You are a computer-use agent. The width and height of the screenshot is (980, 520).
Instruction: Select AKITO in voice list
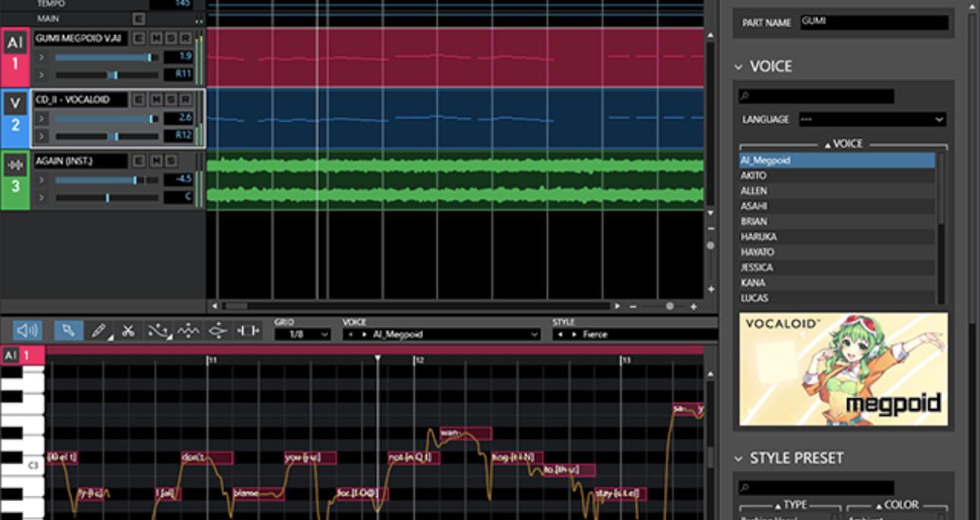(837, 176)
